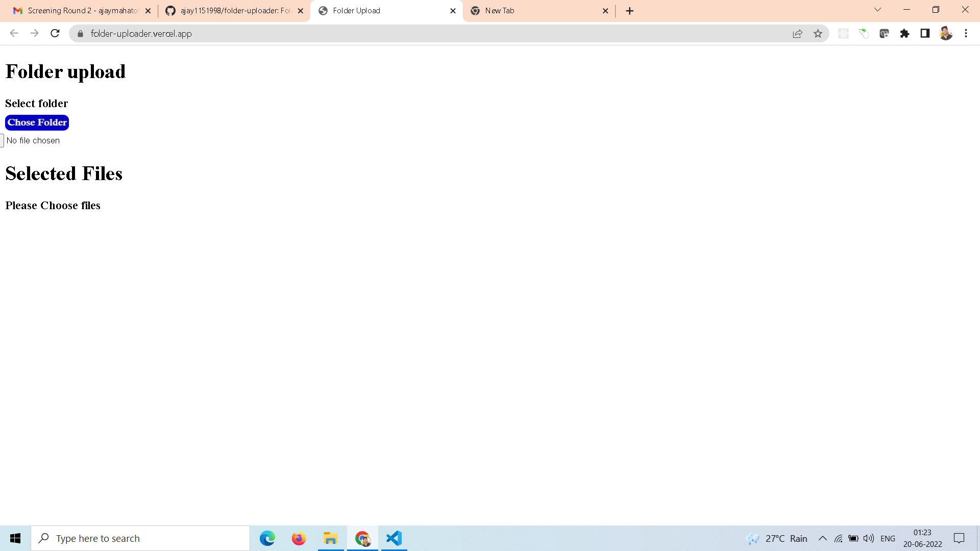Expand hidden icons in the system tray
Screen dimensions: 980x551
822,538
